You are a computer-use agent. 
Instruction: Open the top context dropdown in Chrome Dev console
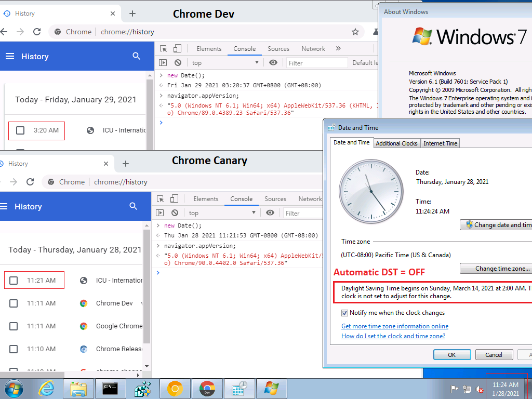pyautogui.click(x=225, y=63)
